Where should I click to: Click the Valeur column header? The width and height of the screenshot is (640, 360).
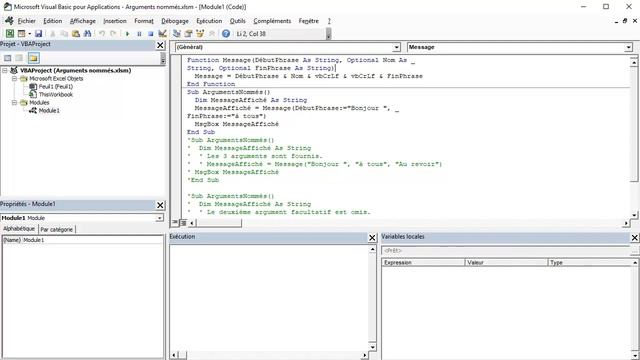click(506, 262)
